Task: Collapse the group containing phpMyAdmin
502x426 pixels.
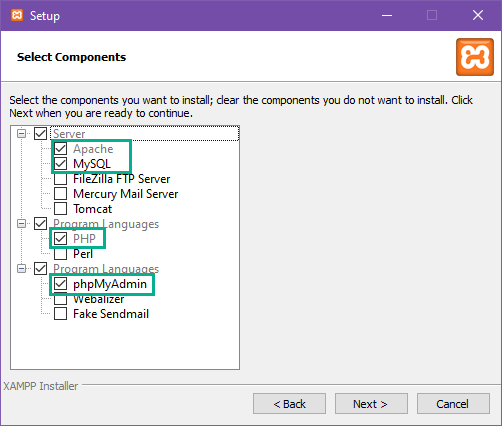Action: [22, 268]
